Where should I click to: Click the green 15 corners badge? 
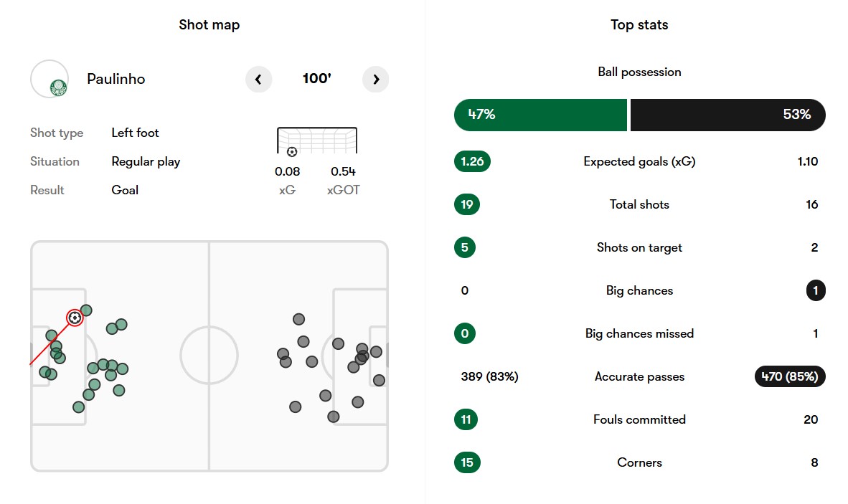click(x=467, y=462)
